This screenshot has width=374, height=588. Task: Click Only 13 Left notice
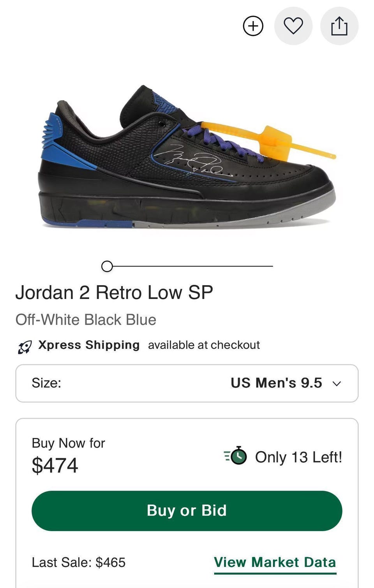[x=298, y=457]
